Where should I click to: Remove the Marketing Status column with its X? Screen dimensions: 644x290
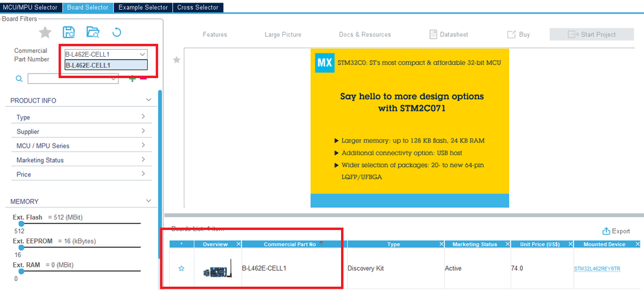coord(507,244)
